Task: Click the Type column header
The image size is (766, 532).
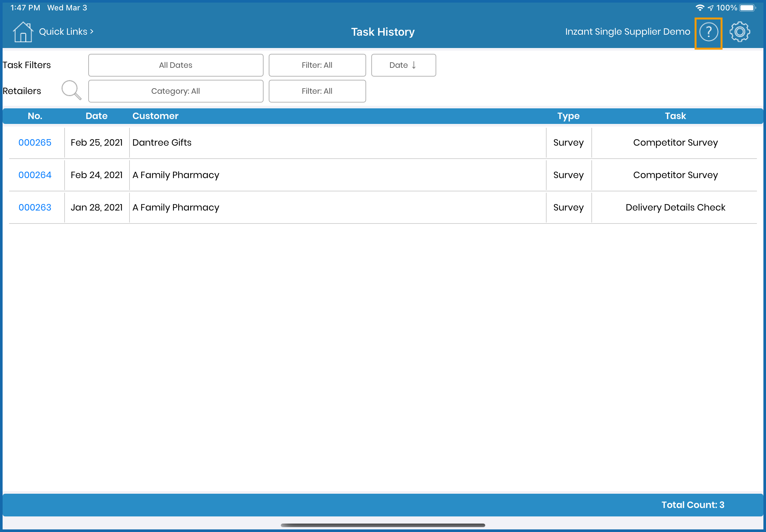Action: [568, 116]
